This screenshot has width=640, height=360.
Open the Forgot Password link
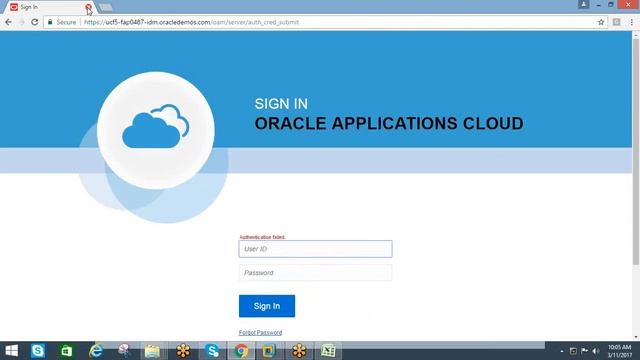coord(260,333)
